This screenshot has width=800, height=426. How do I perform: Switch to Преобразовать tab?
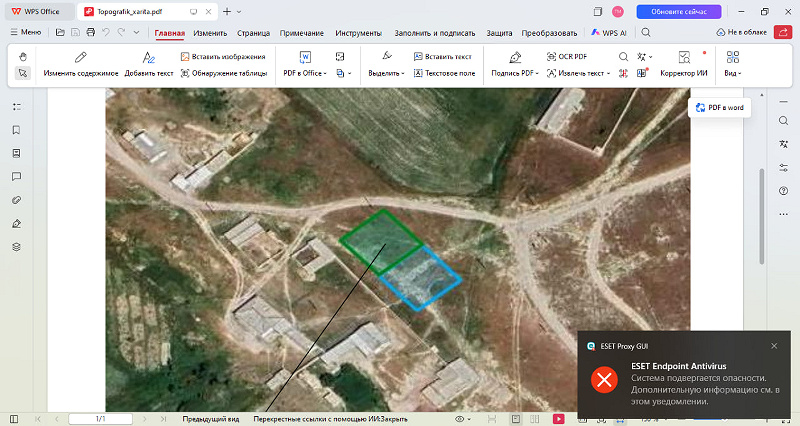click(549, 33)
